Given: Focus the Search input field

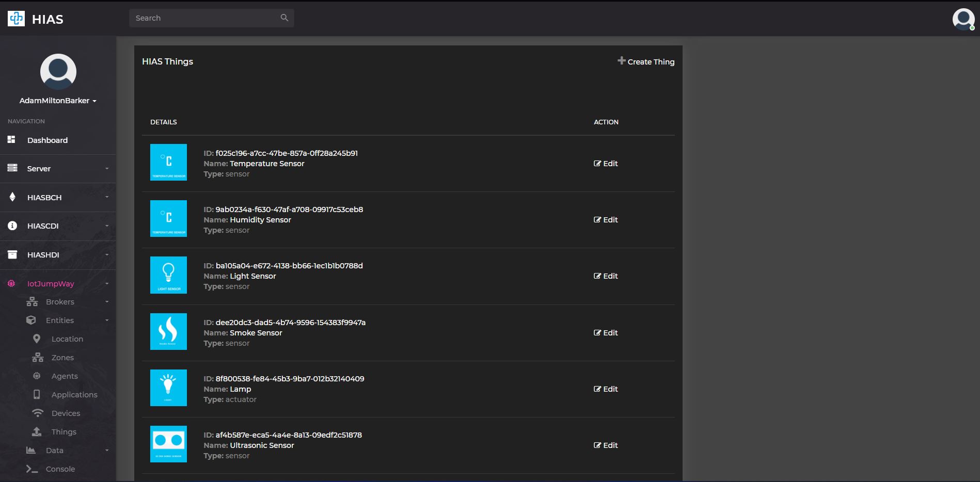Looking at the screenshot, I should point(212,18).
